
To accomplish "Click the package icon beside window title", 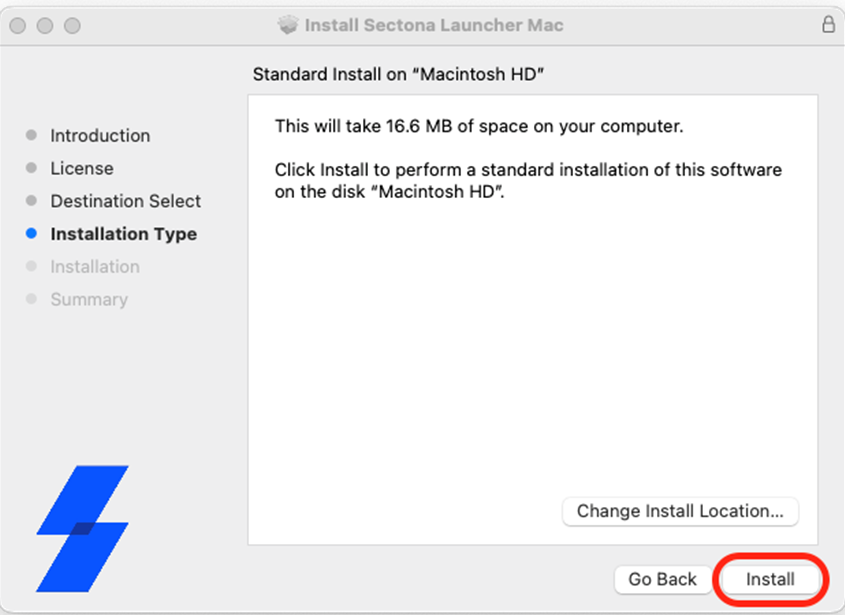I will point(288,25).
